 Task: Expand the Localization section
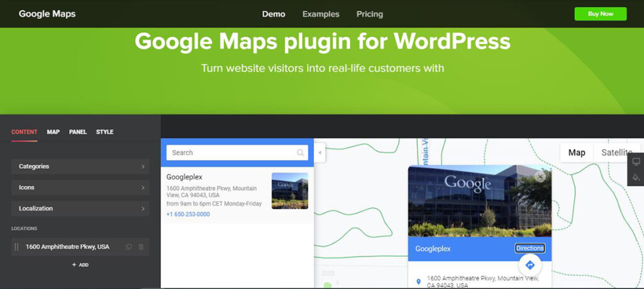pyautogui.click(x=80, y=208)
